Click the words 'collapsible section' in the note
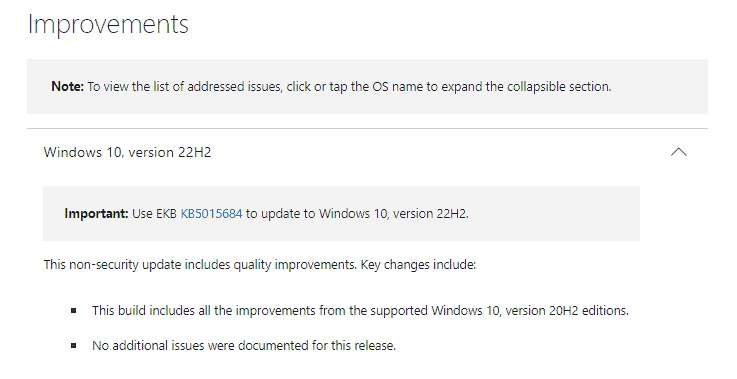 (558, 87)
